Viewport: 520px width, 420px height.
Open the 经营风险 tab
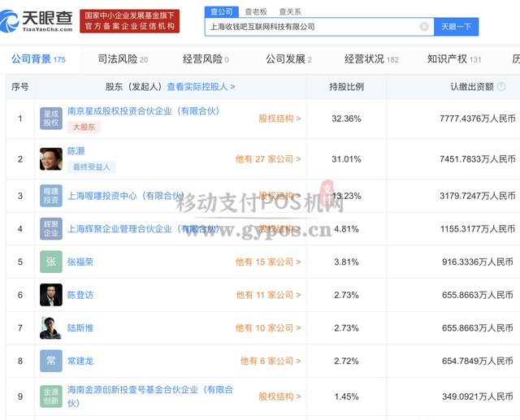[x=206, y=59]
